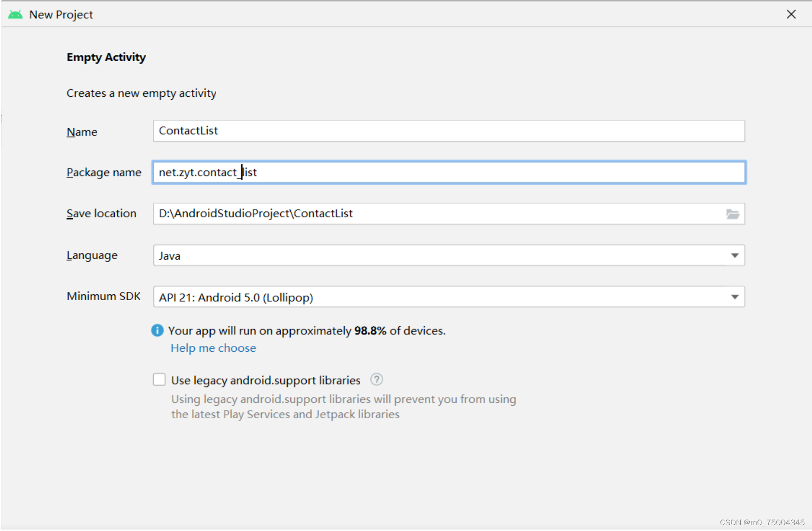Click the Name label
Screen dimensions: 812x531
(82, 132)
